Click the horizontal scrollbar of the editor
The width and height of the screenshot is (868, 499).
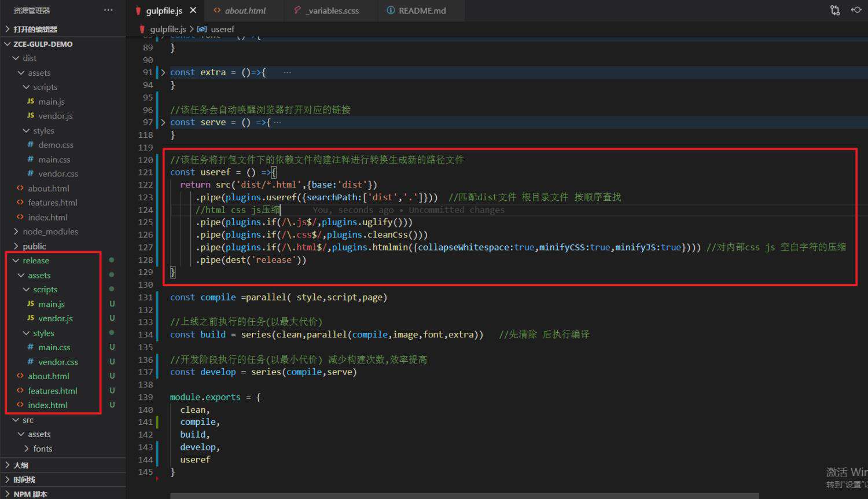coord(464,496)
